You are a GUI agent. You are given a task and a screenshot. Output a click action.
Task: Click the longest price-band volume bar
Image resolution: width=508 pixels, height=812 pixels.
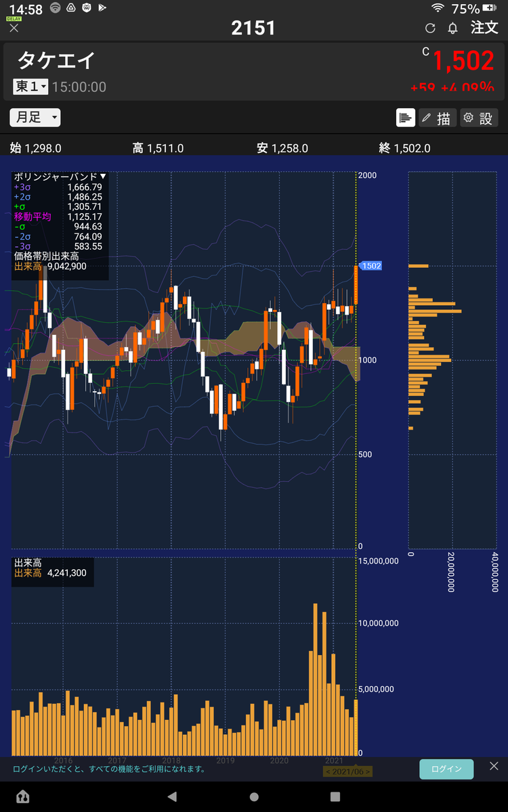pyautogui.click(x=436, y=311)
